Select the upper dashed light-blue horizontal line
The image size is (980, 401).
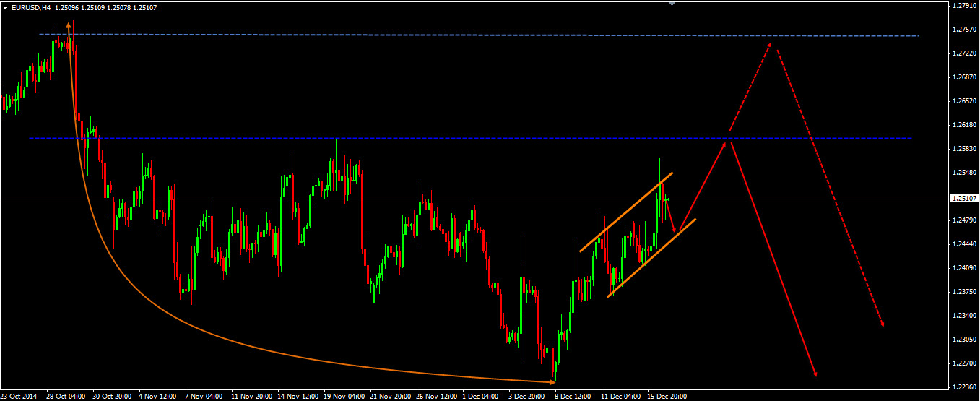pos(433,35)
